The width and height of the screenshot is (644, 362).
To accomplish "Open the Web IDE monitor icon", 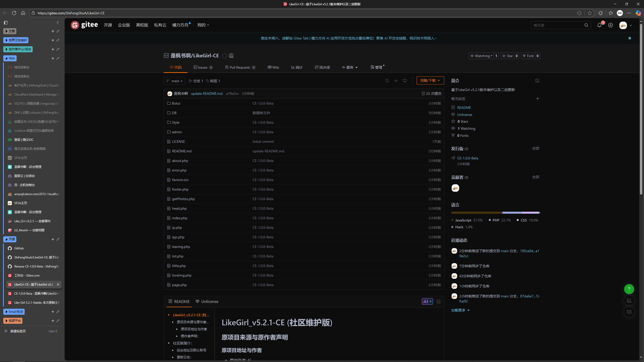I will pos(405,81).
